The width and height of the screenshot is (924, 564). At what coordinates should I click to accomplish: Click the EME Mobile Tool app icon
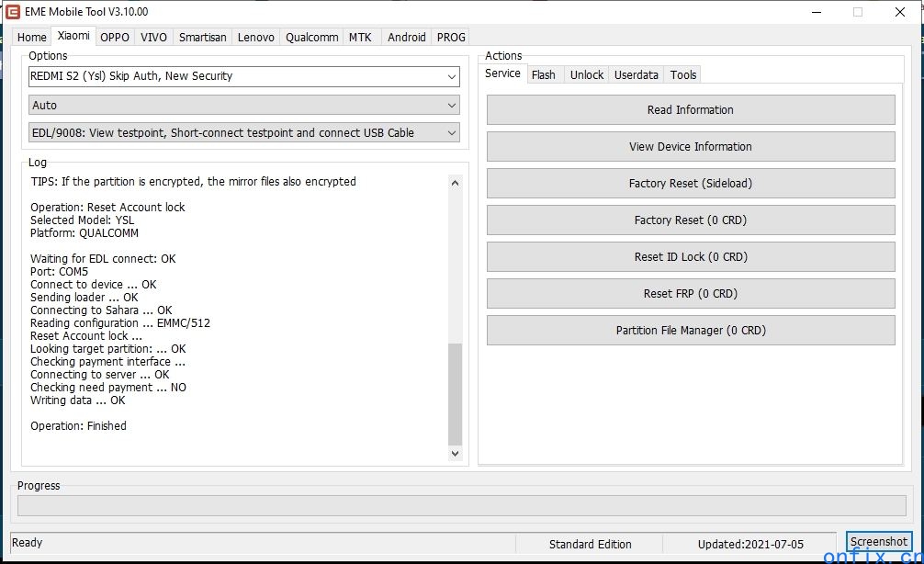click(x=12, y=12)
